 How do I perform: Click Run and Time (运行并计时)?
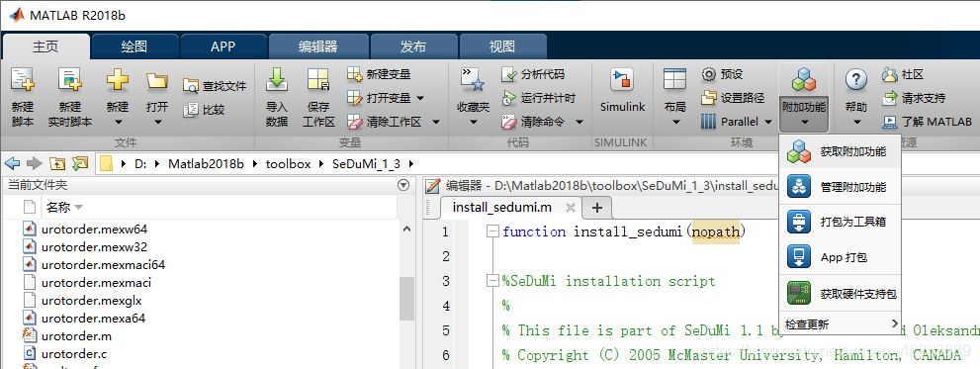coord(538,98)
